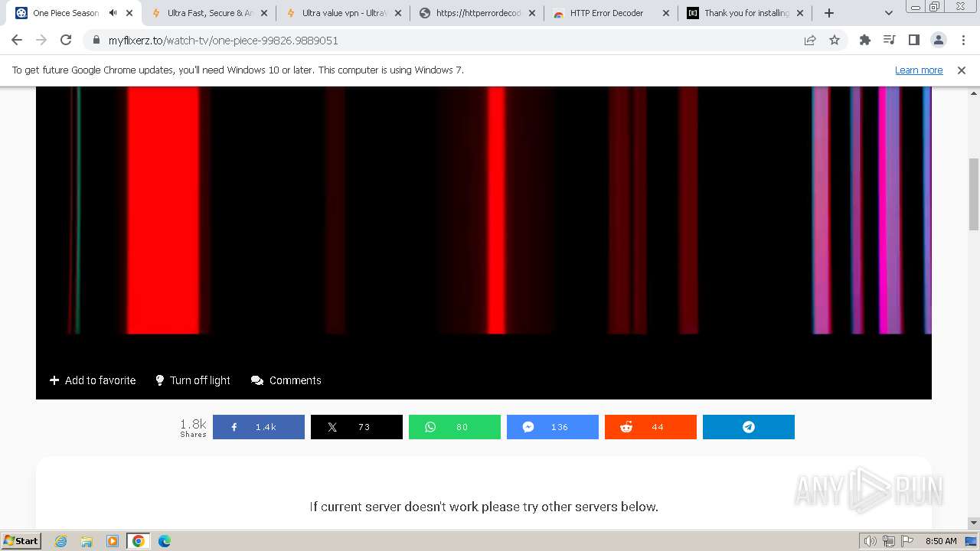The image size is (980, 551).
Task: Open File Explorer from taskbar
Action: coord(87,541)
